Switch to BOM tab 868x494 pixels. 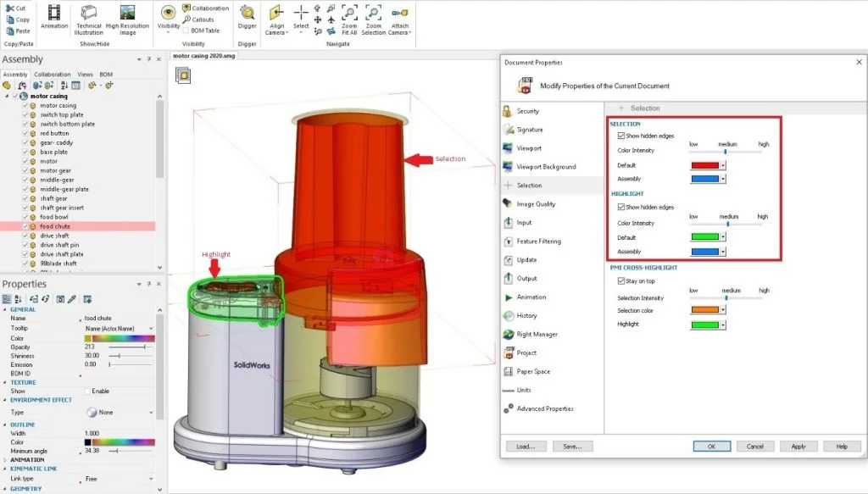point(106,74)
